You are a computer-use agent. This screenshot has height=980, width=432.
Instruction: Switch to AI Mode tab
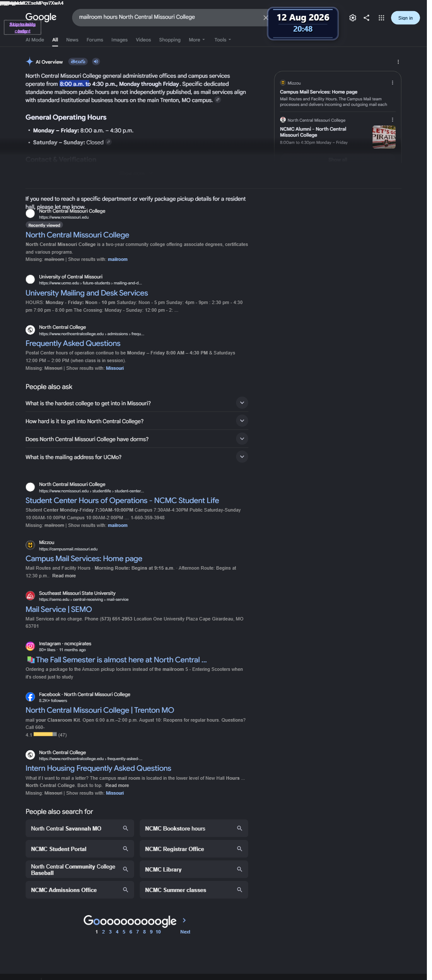[35, 40]
